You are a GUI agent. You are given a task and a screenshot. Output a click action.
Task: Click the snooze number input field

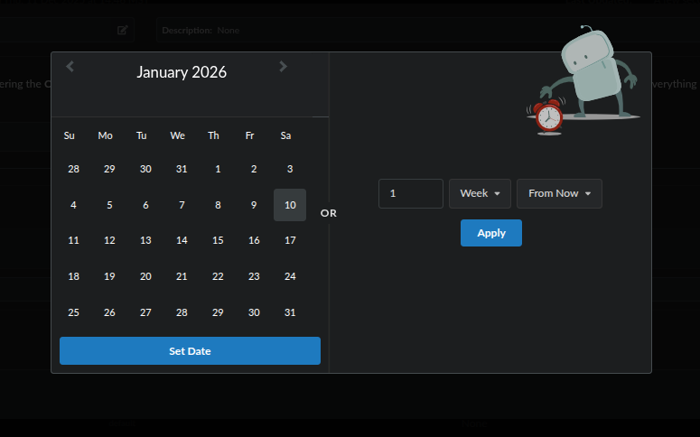click(x=410, y=193)
